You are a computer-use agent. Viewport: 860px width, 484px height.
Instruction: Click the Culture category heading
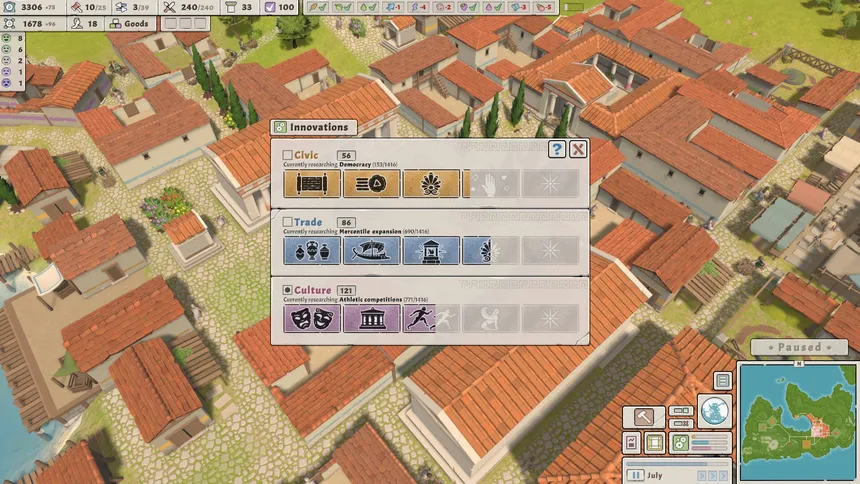313,290
